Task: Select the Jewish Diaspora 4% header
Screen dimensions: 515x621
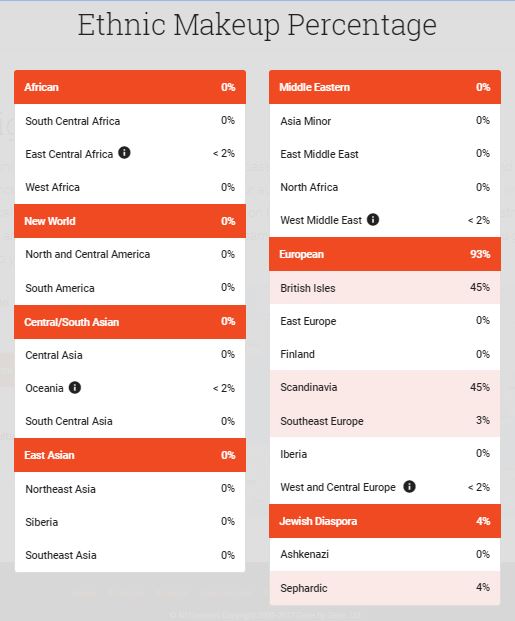Action: click(385, 521)
